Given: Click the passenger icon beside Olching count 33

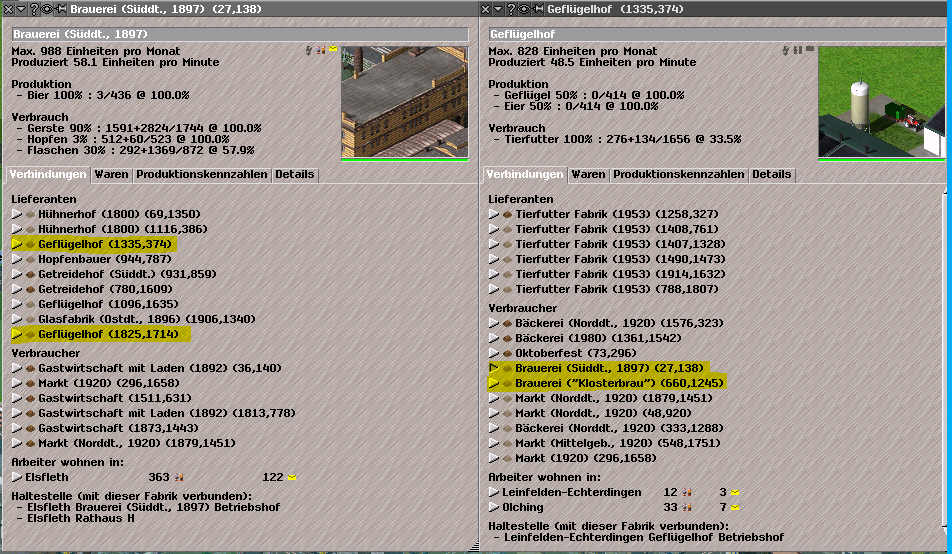Looking at the screenshot, I should [686, 507].
